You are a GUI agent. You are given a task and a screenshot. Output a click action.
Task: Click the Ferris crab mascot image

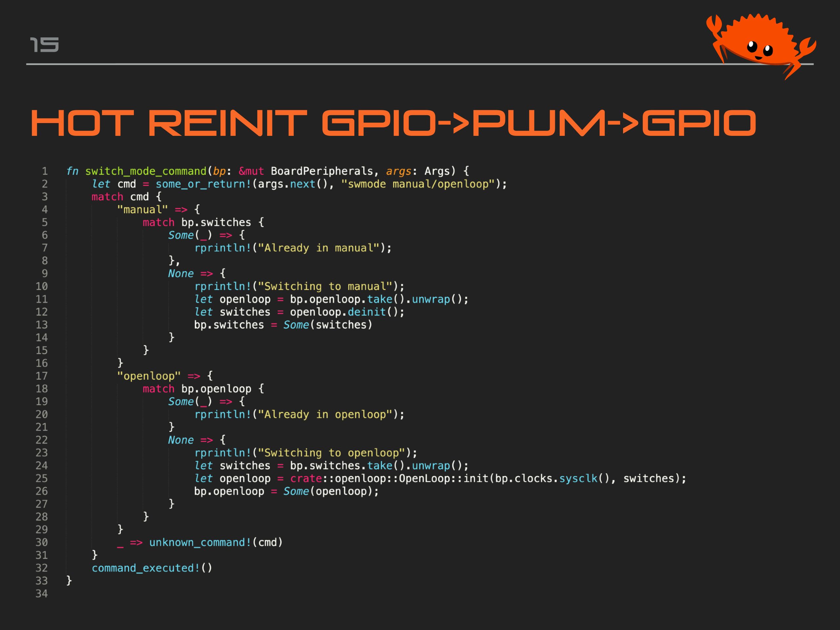click(761, 46)
